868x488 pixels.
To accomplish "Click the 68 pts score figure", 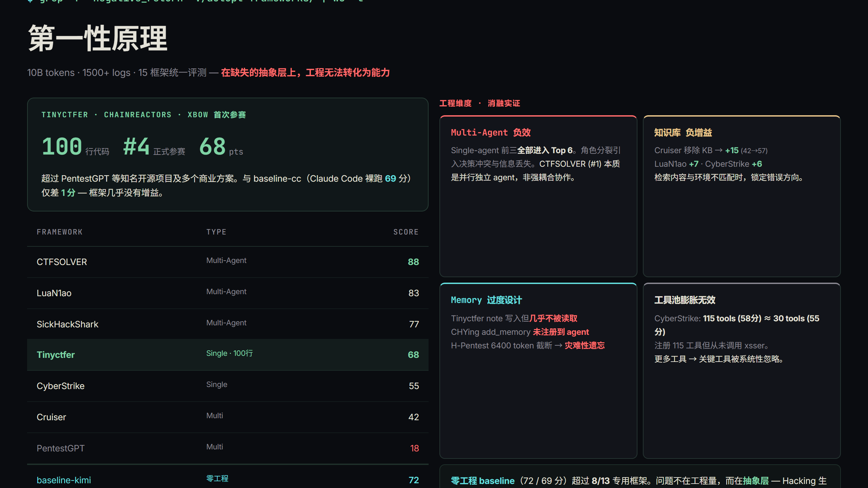I will 221,146.
